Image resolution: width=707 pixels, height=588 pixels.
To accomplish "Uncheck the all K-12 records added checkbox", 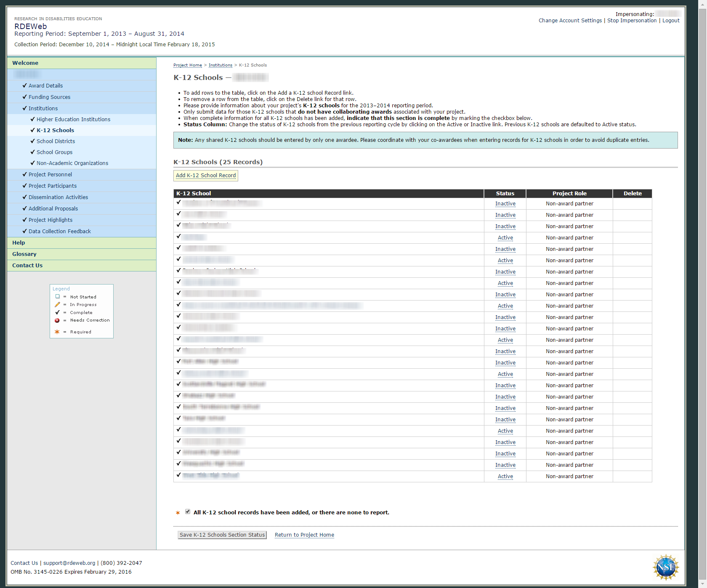I will [188, 512].
